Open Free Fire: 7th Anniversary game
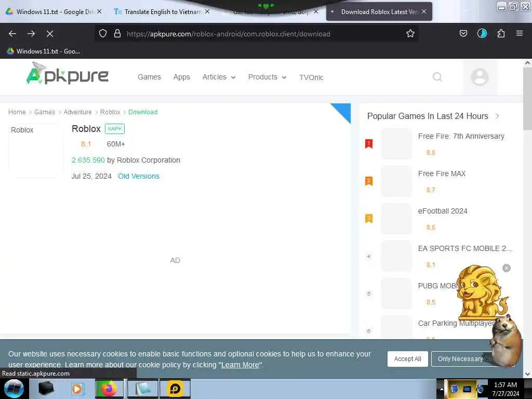 461,136
